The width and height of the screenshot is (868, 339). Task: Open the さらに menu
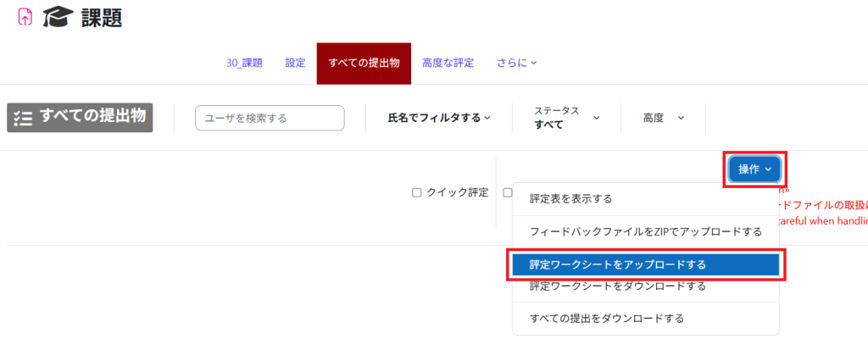tap(517, 64)
